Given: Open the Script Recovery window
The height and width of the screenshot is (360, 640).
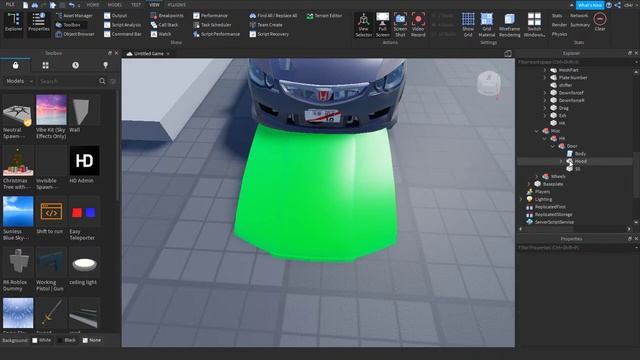Looking at the screenshot, I should pos(269,34).
